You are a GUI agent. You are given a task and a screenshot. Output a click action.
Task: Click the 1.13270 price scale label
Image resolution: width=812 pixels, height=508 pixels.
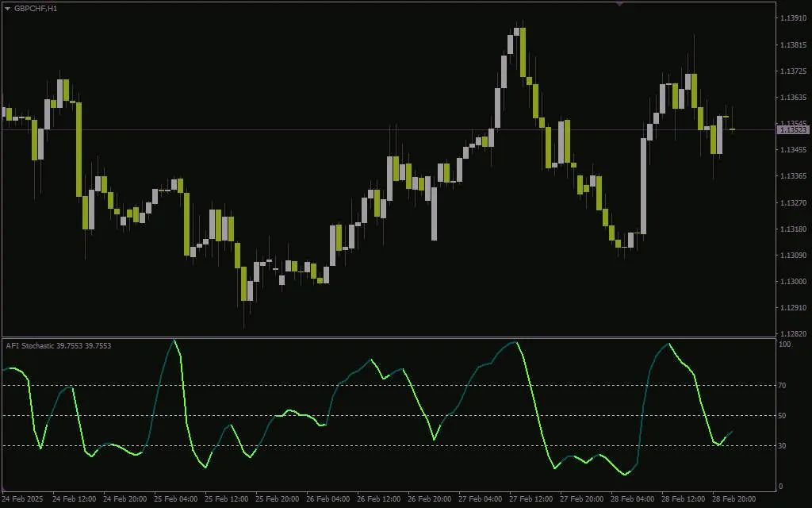pos(792,202)
